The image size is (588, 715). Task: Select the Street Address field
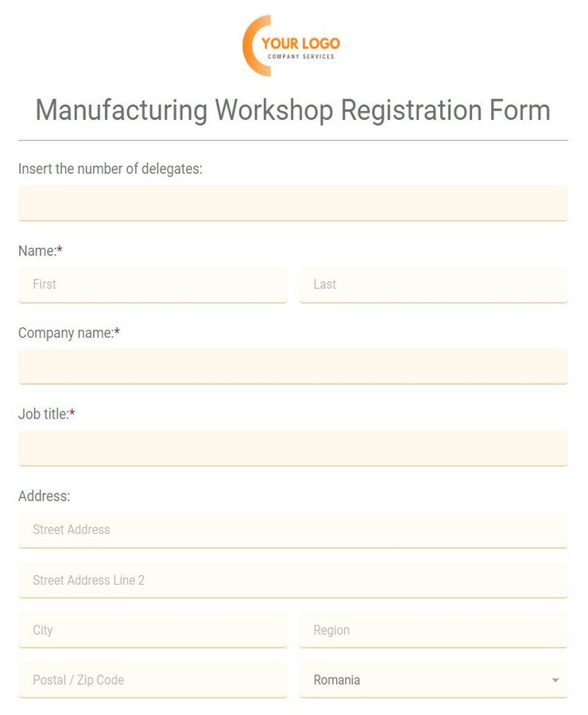point(292,530)
